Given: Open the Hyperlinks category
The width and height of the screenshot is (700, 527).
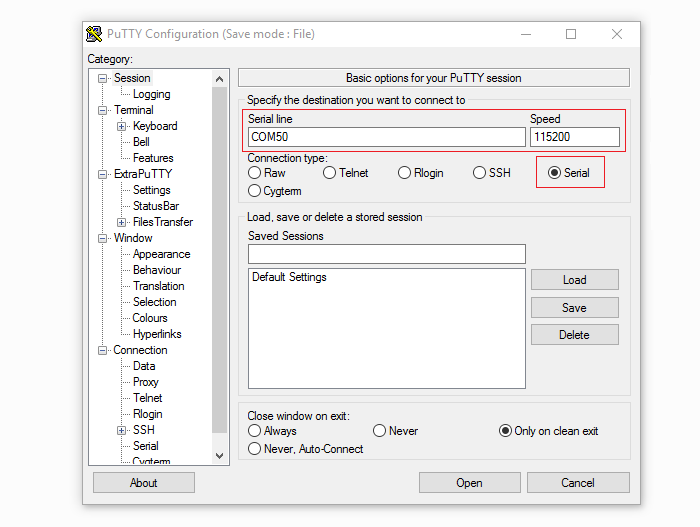Looking at the screenshot, I should [157, 334].
